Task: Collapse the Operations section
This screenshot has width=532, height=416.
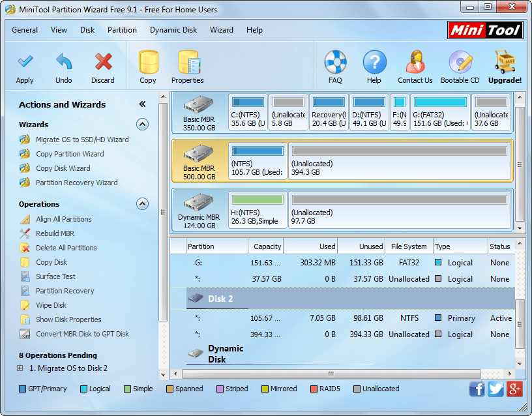Action: [143, 204]
